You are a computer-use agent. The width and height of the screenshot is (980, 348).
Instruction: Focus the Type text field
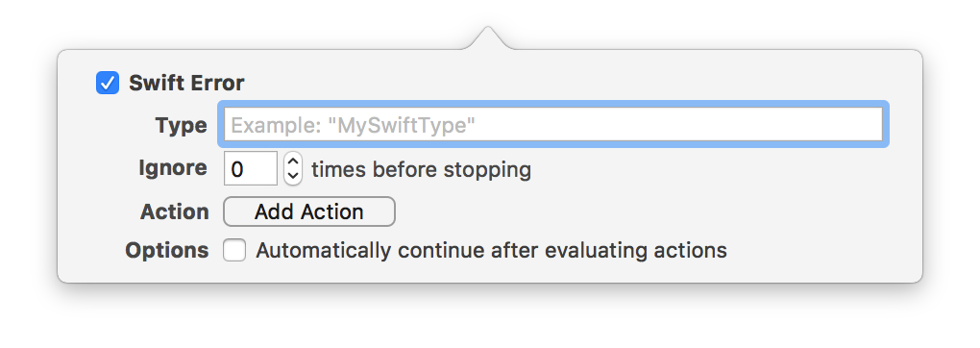[x=553, y=125]
